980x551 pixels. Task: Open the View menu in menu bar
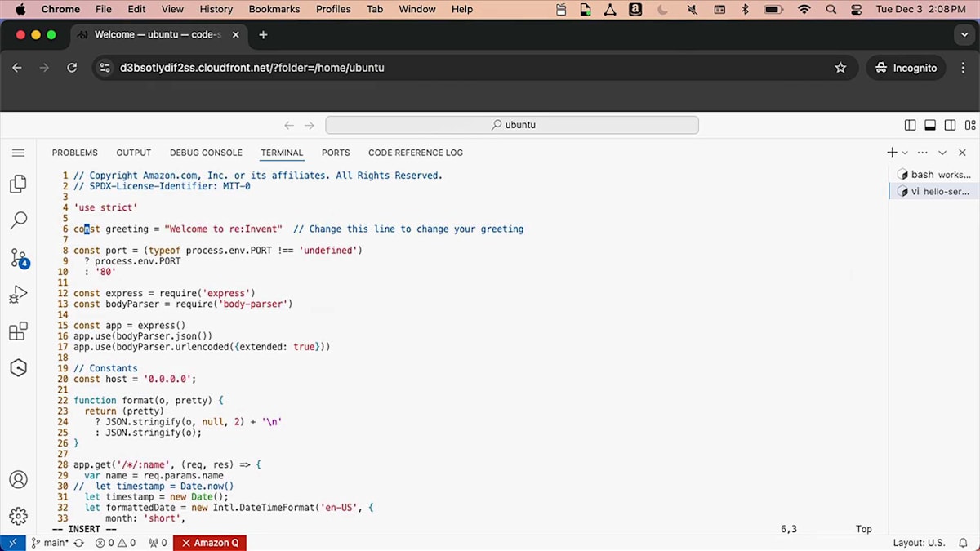point(172,9)
